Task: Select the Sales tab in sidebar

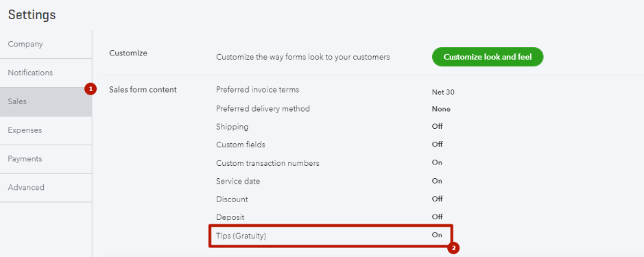Action: coord(46,102)
